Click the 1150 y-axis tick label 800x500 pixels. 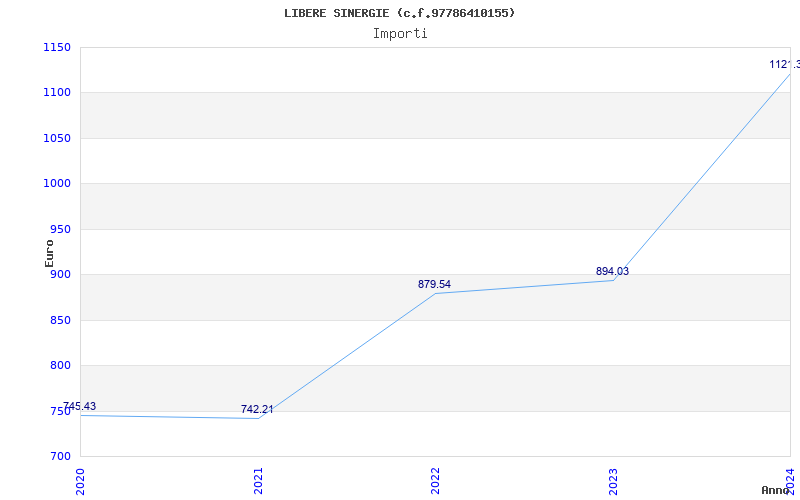point(56,47)
